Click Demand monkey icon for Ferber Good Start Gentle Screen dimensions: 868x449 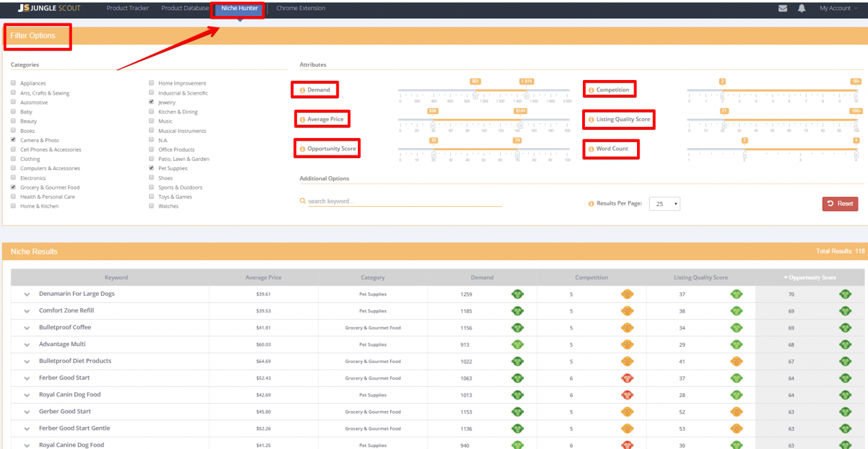click(517, 428)
